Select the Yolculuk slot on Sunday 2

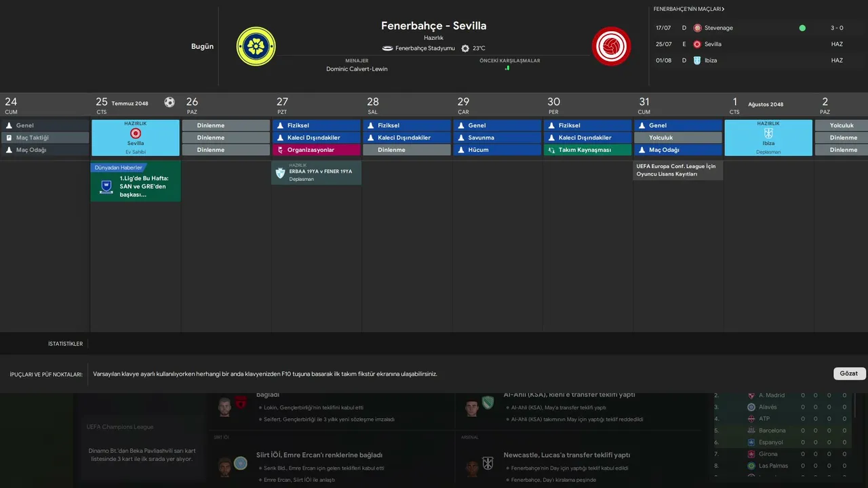pos(841,125)
